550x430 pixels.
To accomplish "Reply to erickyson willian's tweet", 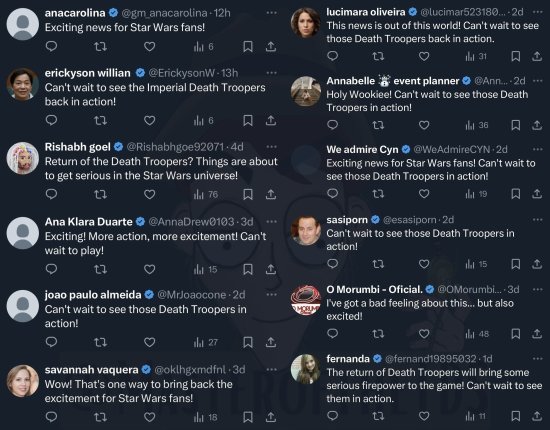I will [x=51, y=120].
